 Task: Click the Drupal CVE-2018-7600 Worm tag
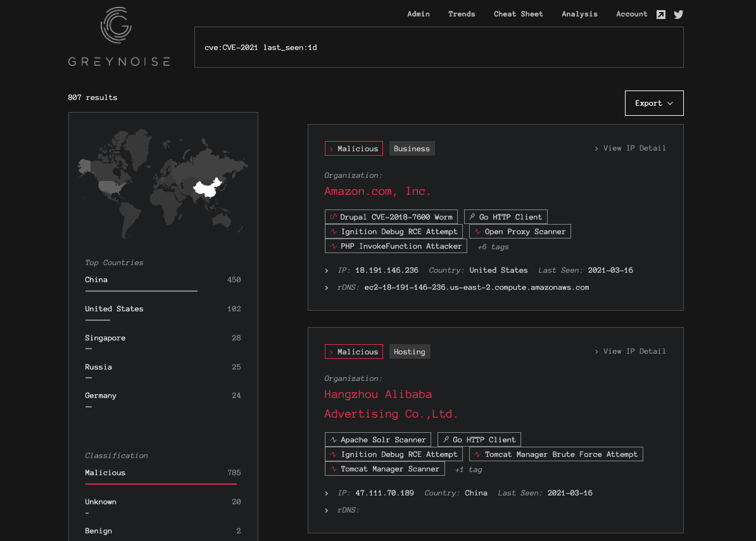[391, 217]
